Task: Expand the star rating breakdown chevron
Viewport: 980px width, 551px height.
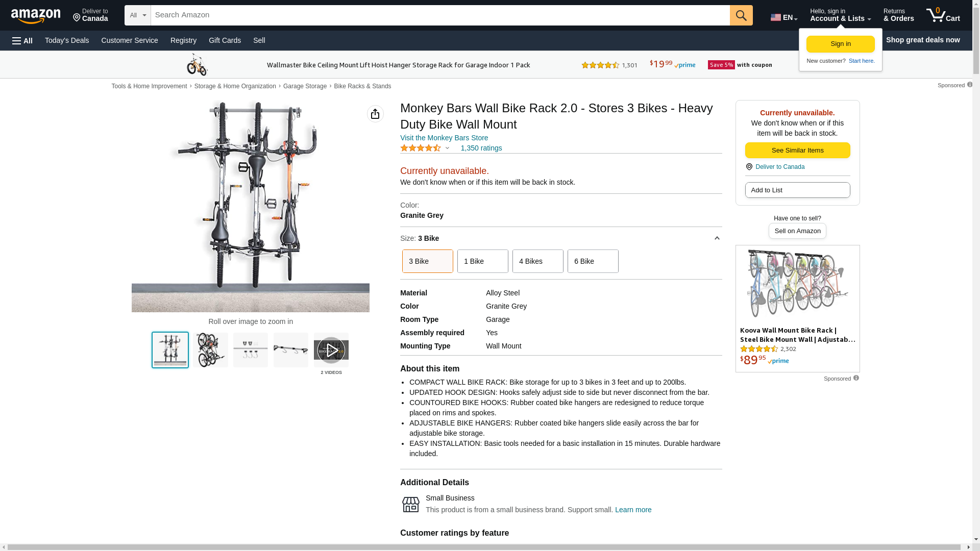Action: click(447, 148)
